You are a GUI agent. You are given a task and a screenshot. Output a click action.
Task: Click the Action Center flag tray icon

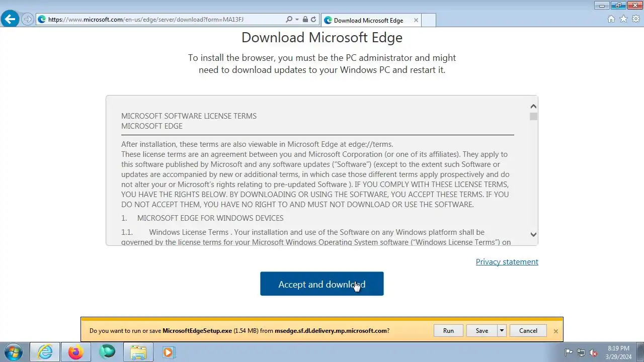pos(569,352)
